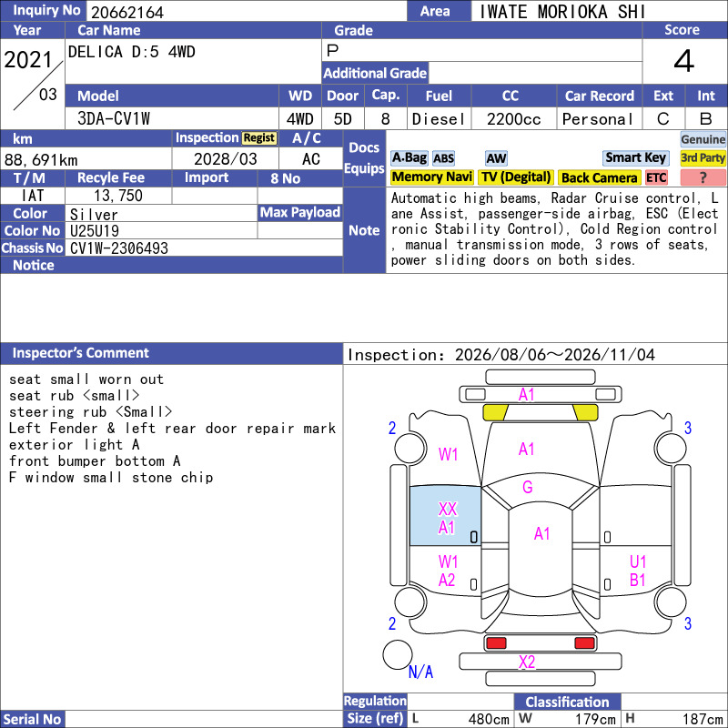The image size is (728, 728).
Task: Click the A1 mark on the roof
Action: pos(541,533)
